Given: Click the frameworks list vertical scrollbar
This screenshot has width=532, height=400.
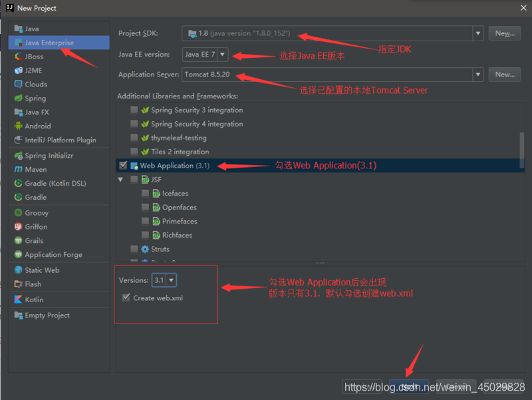Looking at the screenshot, I should tap(522, 150).
